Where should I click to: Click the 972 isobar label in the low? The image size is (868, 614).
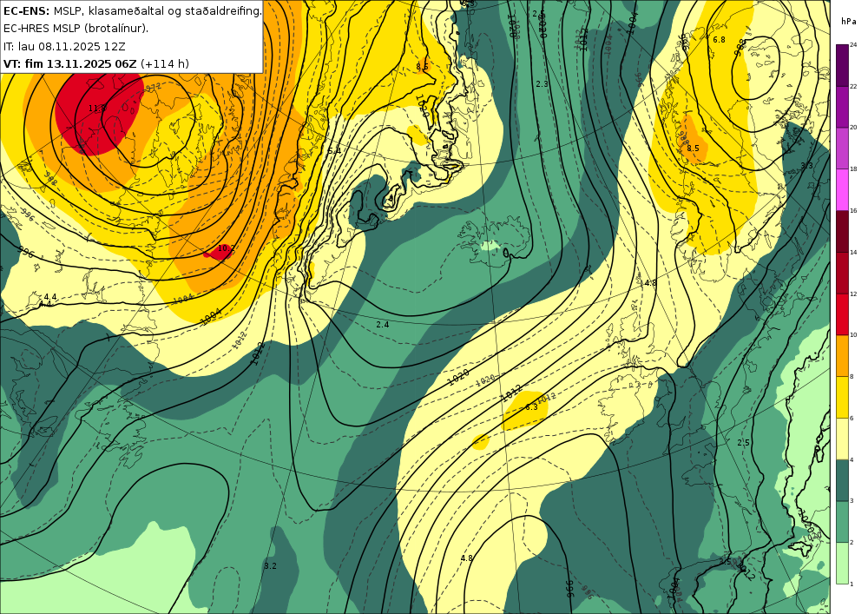(x=154, y=87)
